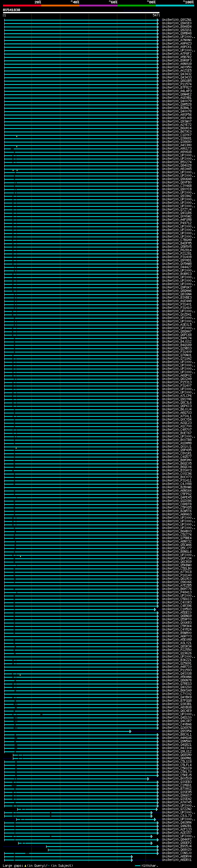Select hit label UniRef100_A5B7R2
The height and width of the screenshot is (868, 197).
coord(176,57)
